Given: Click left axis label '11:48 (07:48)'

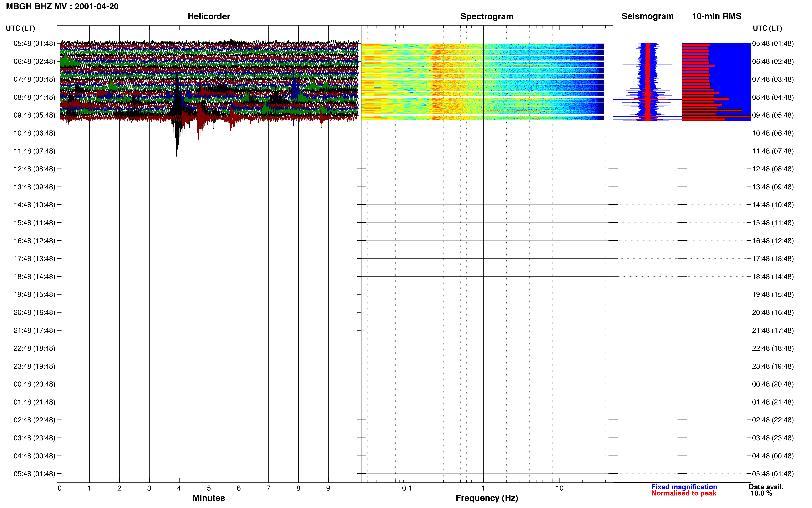Looking at the screenshot, I should (x=34, y=151).
